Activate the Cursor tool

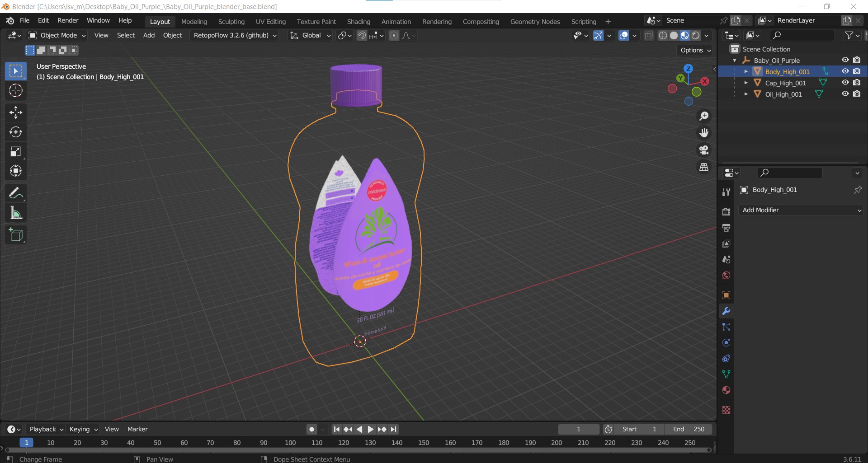pyautogui.click(x=16, y=91)
